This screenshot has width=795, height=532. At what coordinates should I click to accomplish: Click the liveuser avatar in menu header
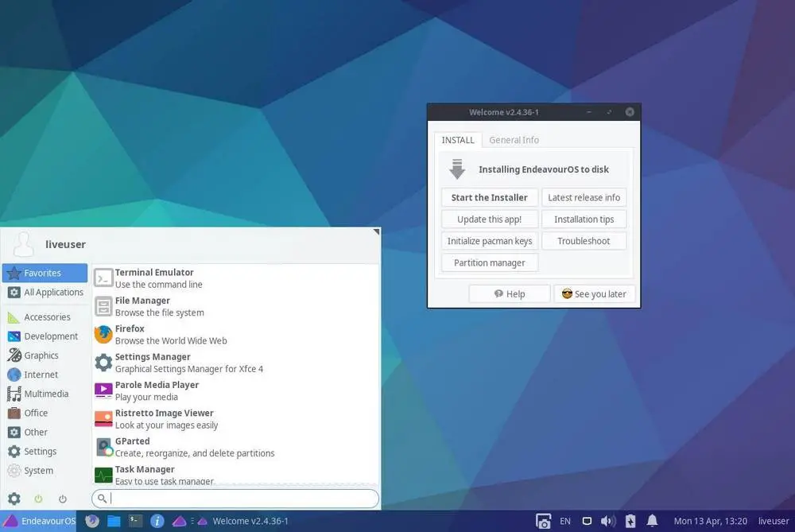[x=23, y=244]
